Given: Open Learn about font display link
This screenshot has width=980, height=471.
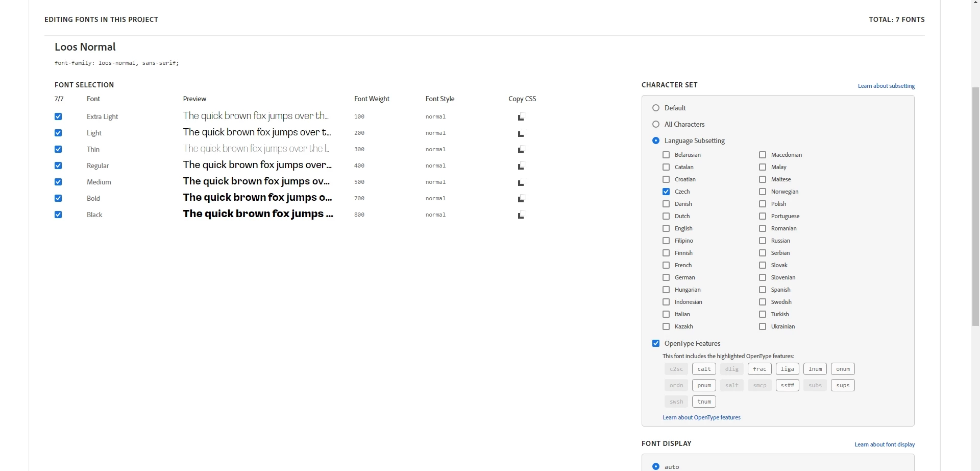Looking at the screenshot, I should (x=885, y=444).
